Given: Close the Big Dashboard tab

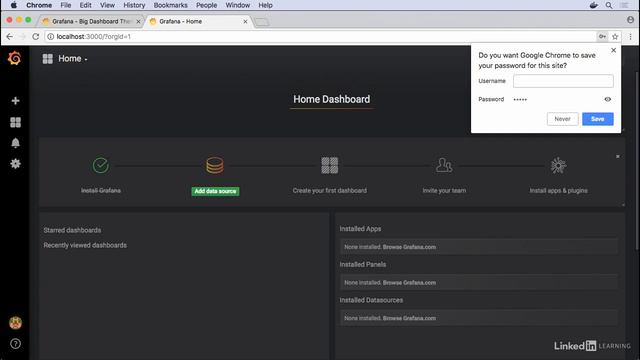Looking at the screenshot, I should pos(138,22).
